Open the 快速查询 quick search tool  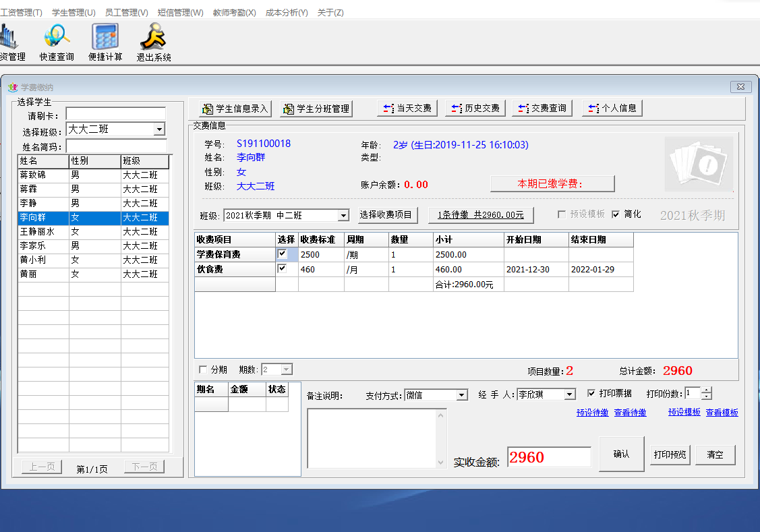pyautogui.click(x=57, y=42)
